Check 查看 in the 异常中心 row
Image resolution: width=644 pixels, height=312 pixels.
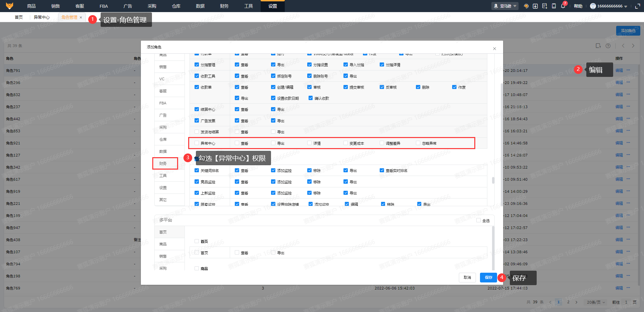tap(237, 143)
